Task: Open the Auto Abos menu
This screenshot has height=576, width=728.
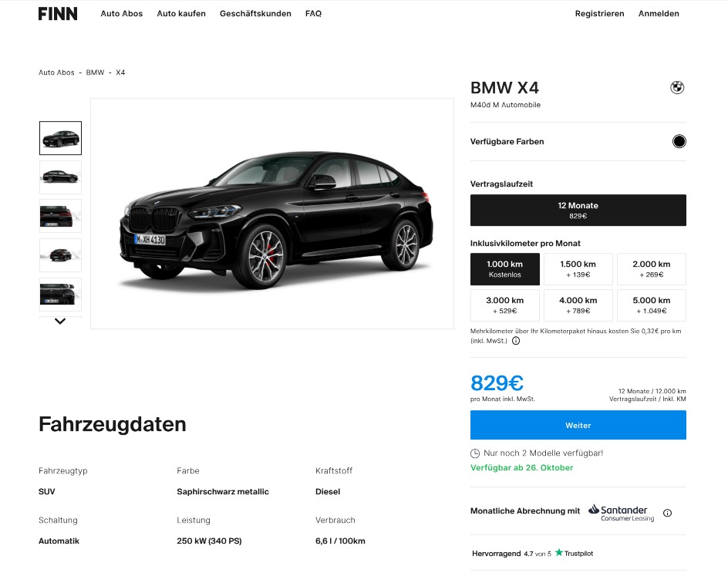Action: coord(122,14)
